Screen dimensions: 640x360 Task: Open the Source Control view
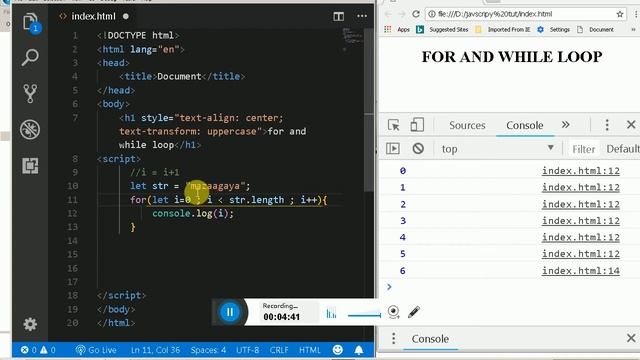coord(30,93)
